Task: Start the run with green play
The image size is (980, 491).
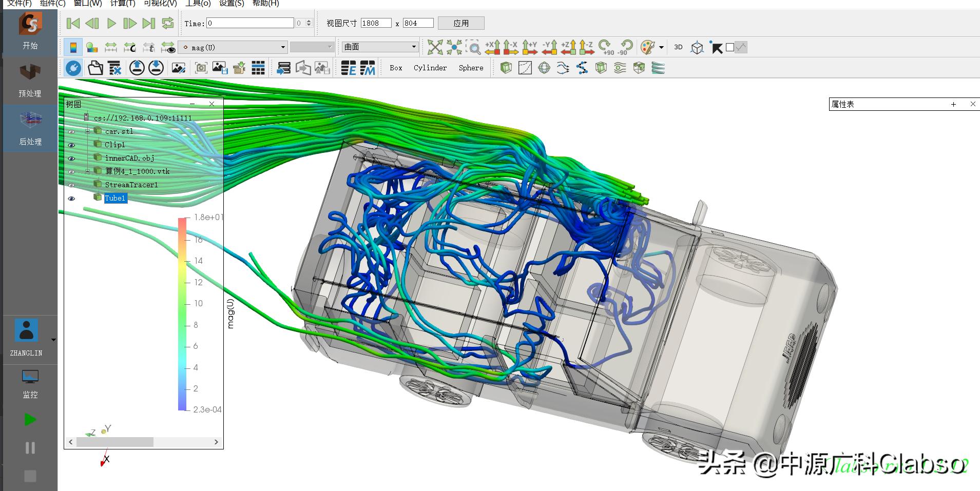Action: click(x=30, y=420)
